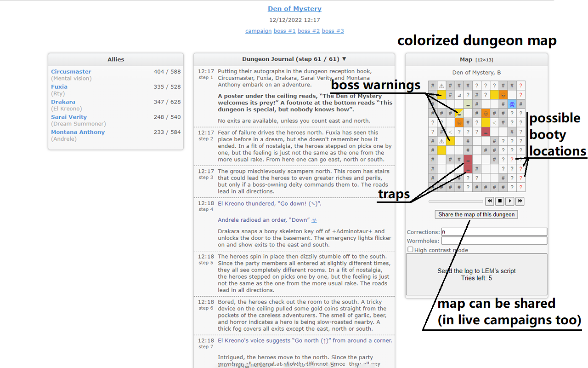Viewport: 588px width, 368px height.
Task: Open ally Circusmaster's profile link
Action: tap(71, 72)
